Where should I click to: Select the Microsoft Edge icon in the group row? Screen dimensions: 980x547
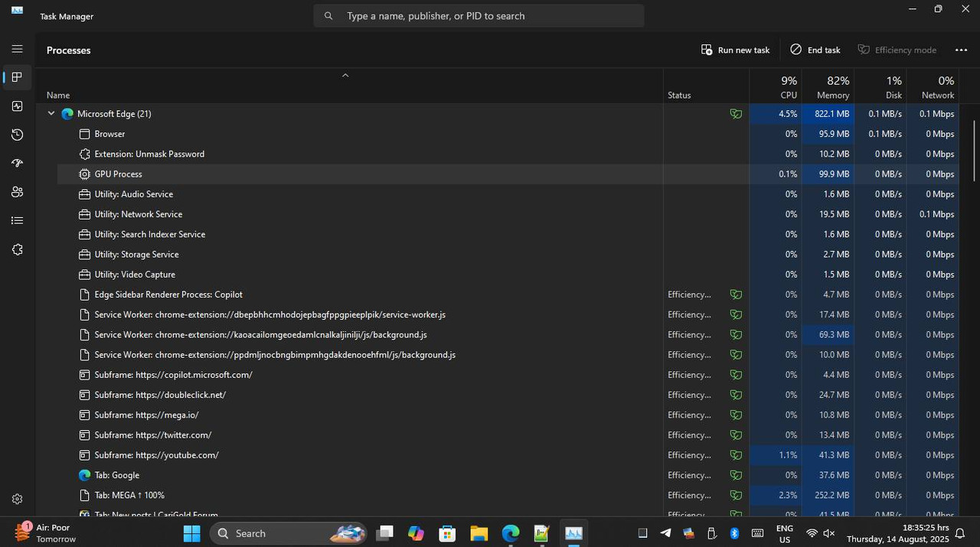[x=67, y=113]
